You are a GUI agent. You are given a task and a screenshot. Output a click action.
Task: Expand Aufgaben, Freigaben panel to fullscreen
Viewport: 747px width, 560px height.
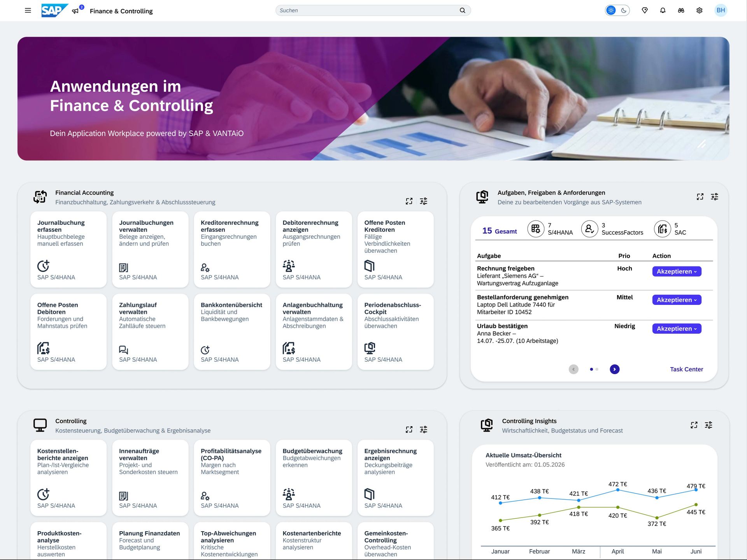pos(700,197)
